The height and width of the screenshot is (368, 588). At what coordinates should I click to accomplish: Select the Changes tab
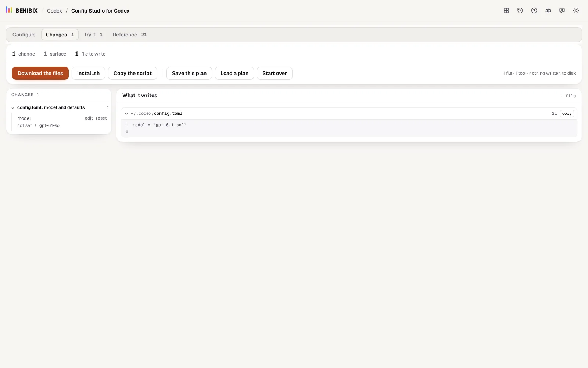(60, 35)
